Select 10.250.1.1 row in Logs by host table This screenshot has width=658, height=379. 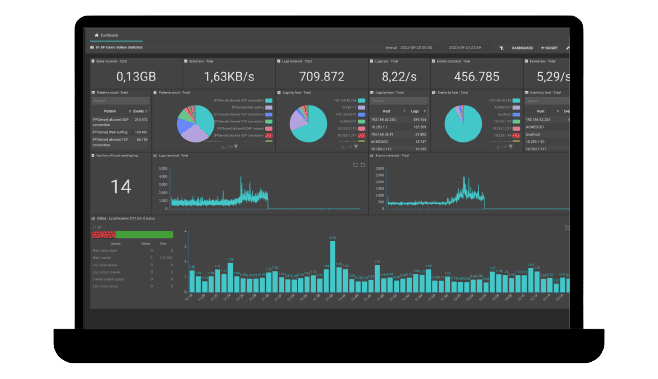[399, 127]
